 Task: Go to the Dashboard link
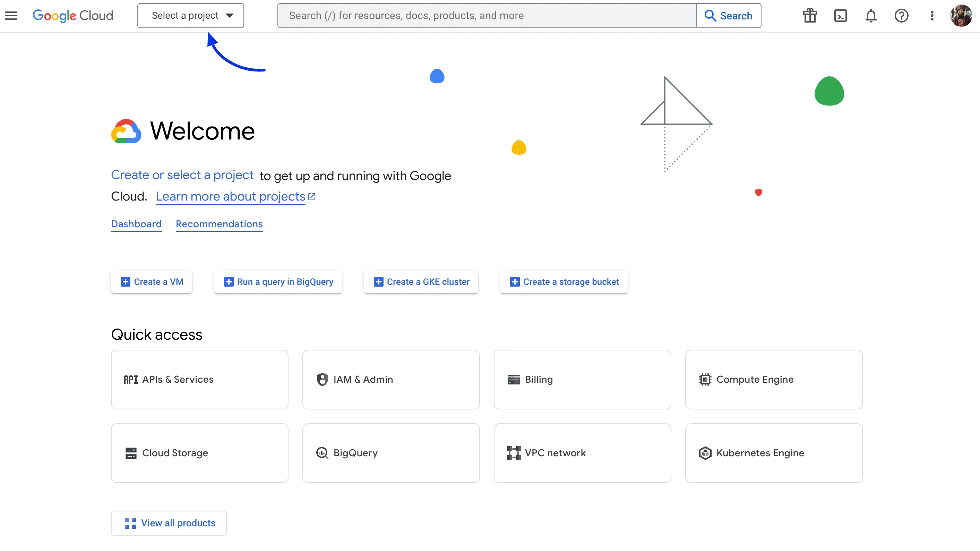point(136,224)
